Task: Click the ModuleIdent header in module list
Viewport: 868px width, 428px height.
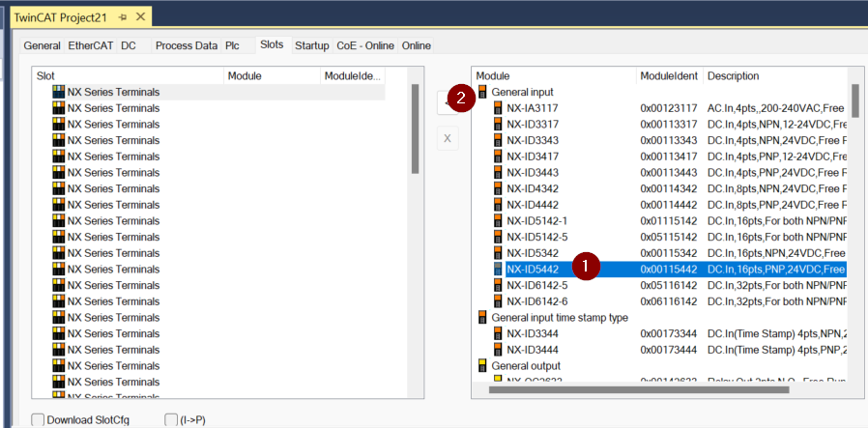Action: [x=670, y=75]
